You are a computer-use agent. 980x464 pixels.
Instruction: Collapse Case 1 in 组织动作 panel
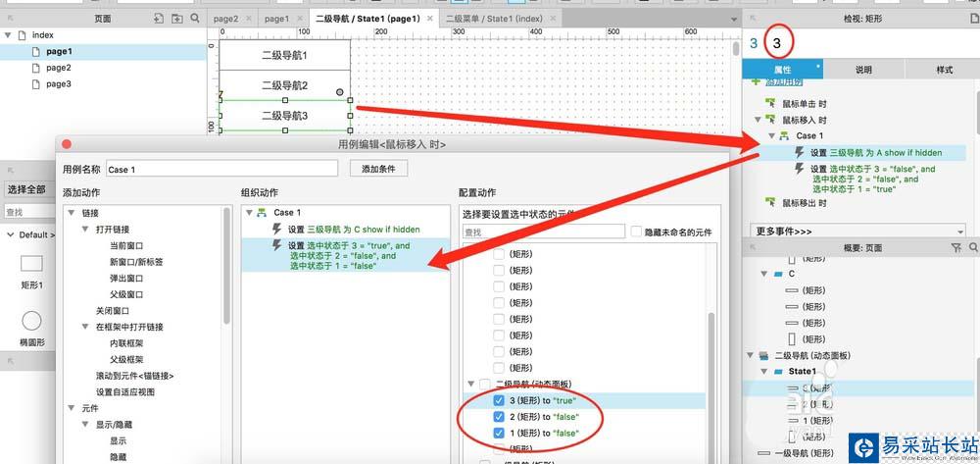pos(249,213)
